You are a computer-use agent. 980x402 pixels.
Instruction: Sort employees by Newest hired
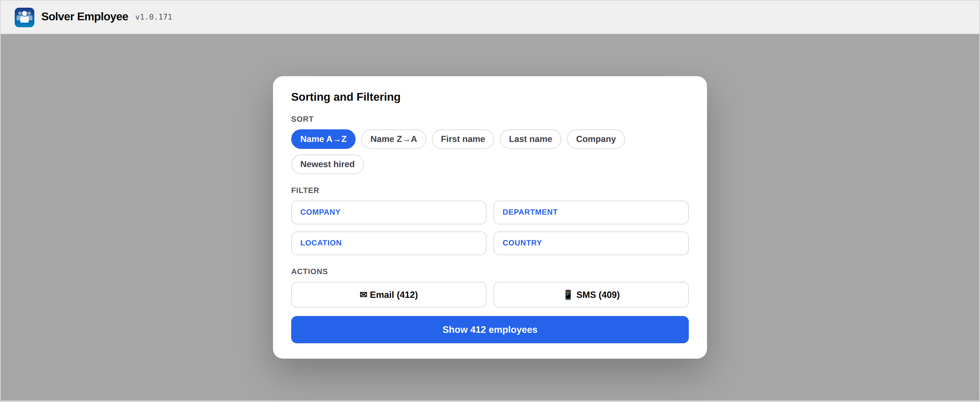coord(327,164)
